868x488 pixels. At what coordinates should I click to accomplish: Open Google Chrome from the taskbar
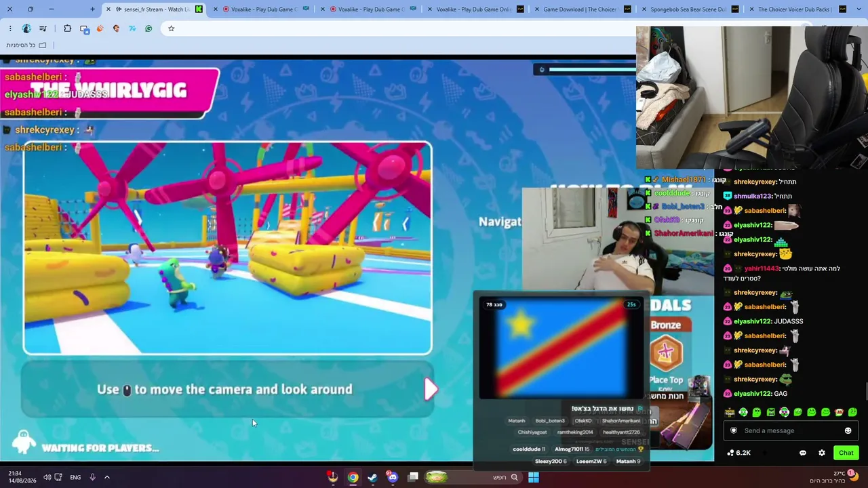tap(353, 477)
